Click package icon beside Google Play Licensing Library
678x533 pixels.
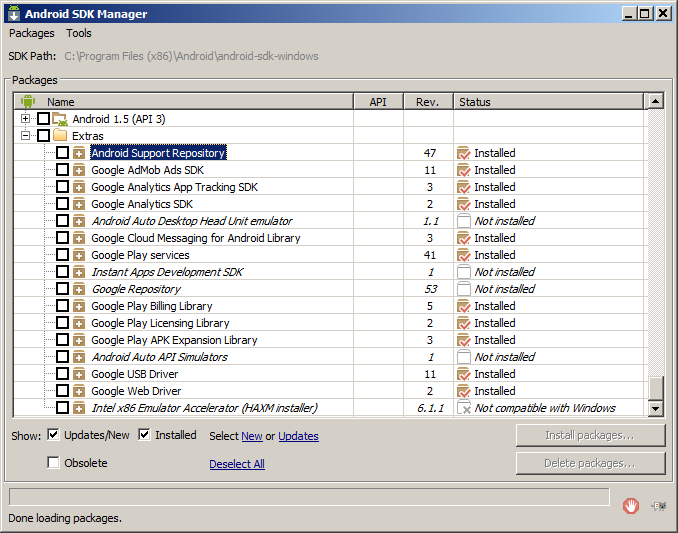pos(79,323)
